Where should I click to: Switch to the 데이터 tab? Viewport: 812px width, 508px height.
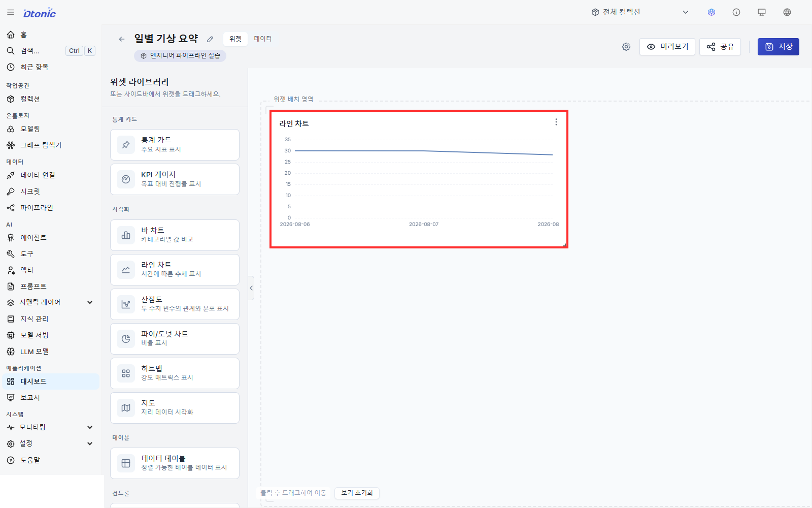[x=263, y=39]
